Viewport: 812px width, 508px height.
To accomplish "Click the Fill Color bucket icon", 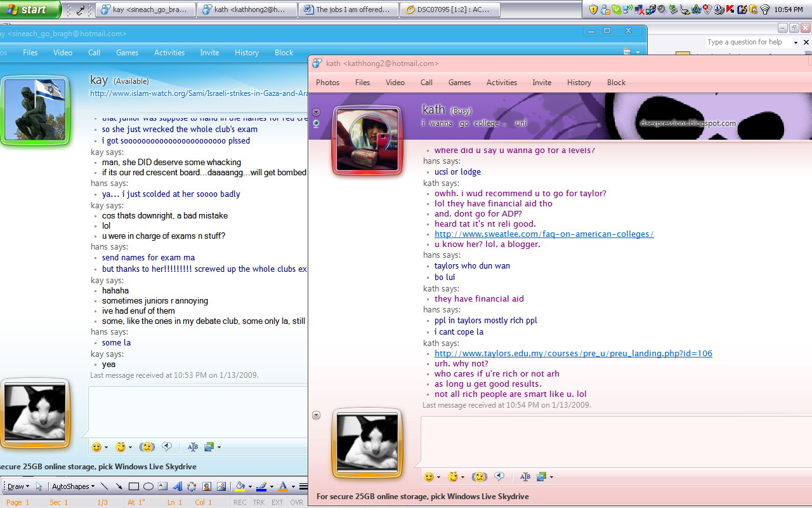I will pyautogui.click(x=240, y=486).
